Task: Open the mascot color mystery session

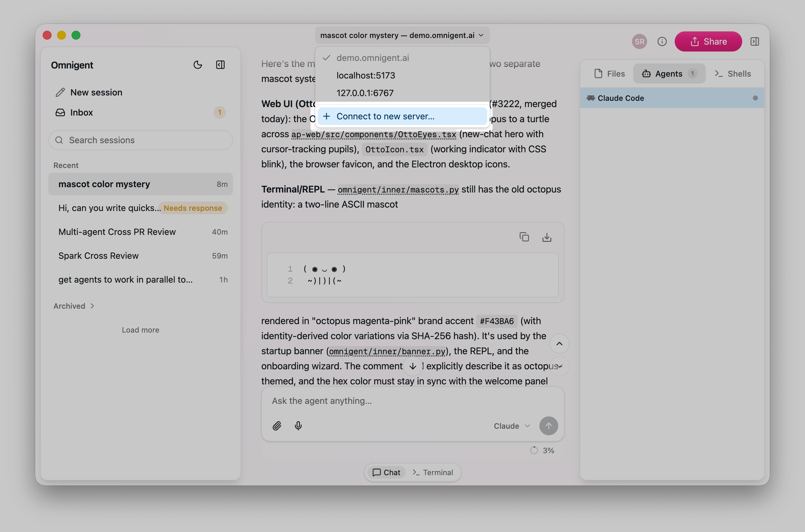Action: click(x=140, y=184)
